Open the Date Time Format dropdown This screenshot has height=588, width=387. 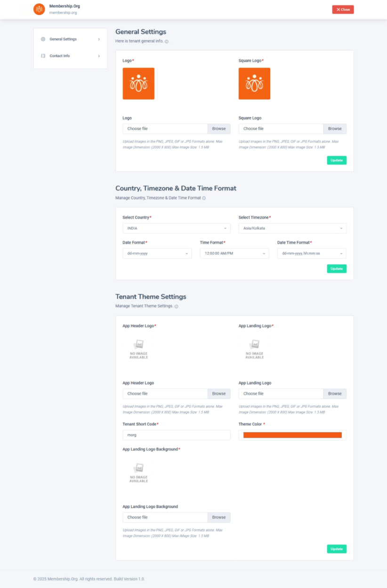311,253
